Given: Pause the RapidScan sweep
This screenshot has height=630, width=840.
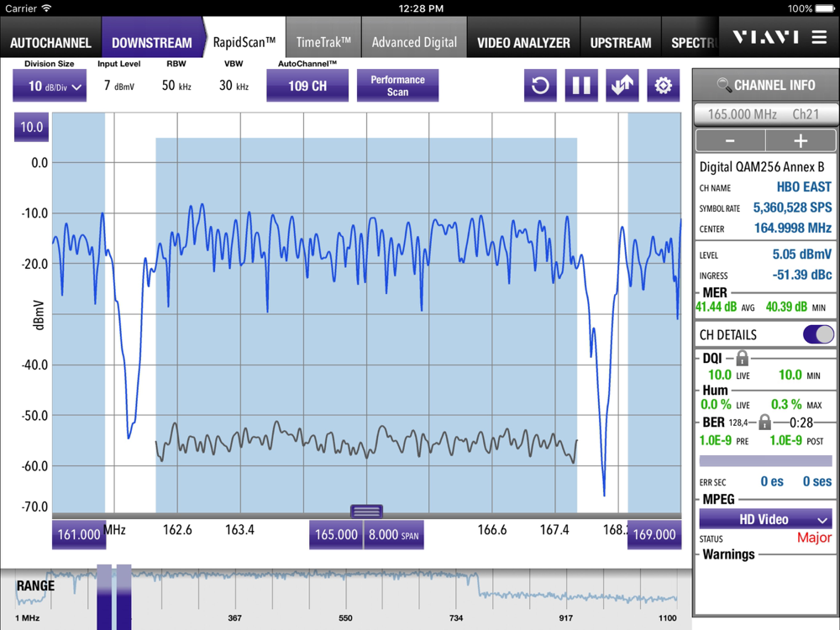Looking at the screenshot, I should (x=580, y=86).
